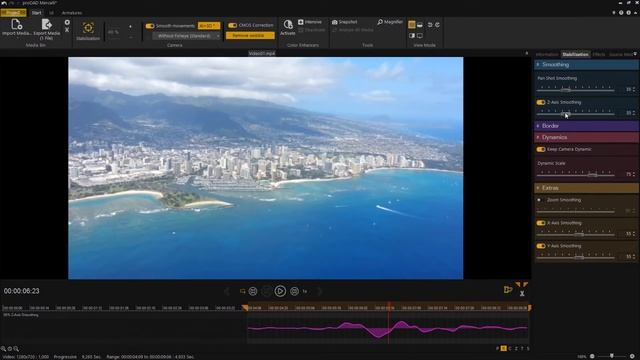Screen dimensions: 640x360
Task: Select the Video01.mp4 file tab
Action: click(x=262, y=53)
